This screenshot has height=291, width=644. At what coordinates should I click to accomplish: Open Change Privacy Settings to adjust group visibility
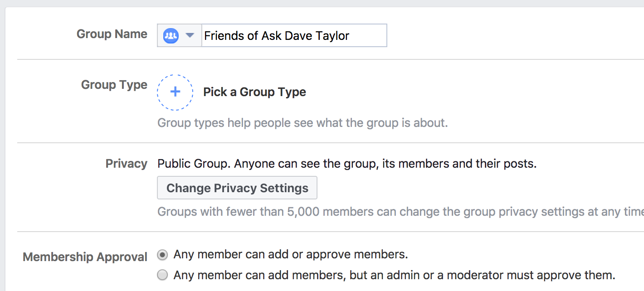coord(237,187)
